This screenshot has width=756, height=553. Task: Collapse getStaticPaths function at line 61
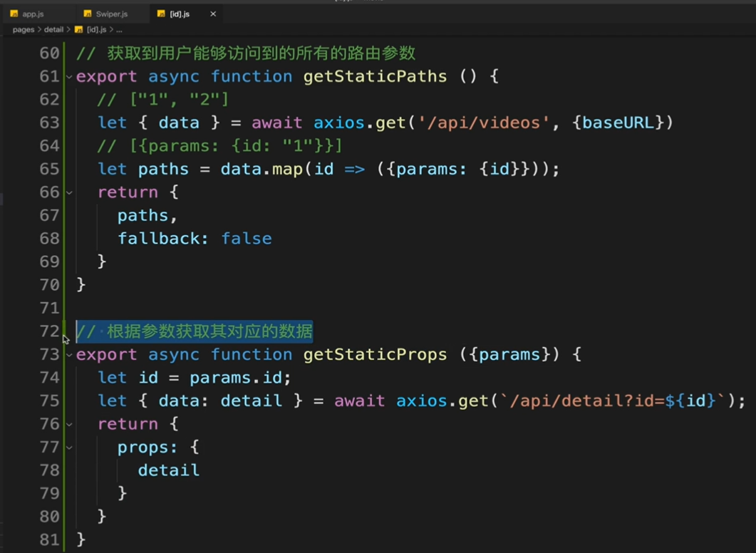pyautogui.click(x=69, y=77)
